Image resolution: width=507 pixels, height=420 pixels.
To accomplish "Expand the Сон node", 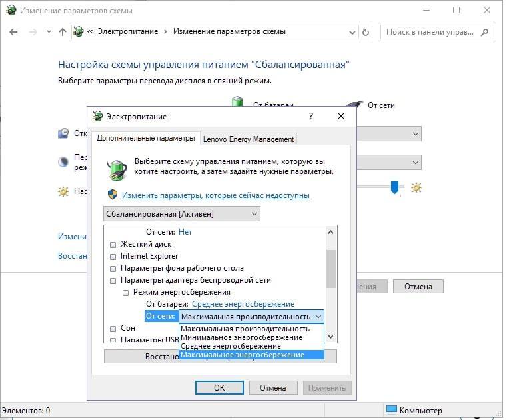I will [113, 329].
